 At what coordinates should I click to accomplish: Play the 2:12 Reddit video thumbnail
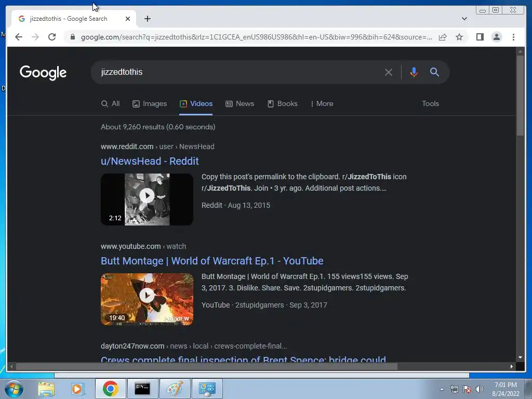click(147, 199)
